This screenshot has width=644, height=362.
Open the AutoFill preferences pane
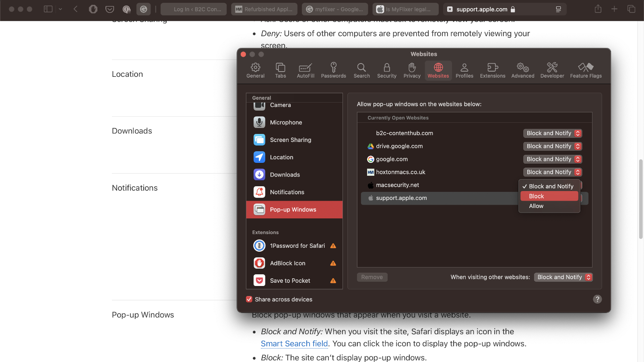[305, 70]
